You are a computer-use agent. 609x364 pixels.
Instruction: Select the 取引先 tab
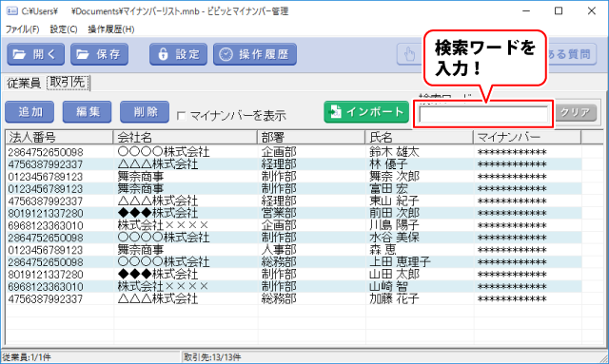(x=68, y=83)
